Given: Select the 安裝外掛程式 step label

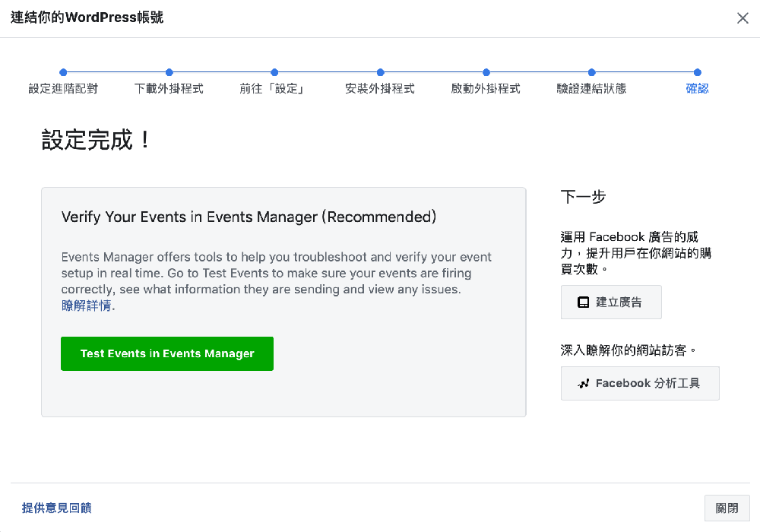Looking at the screenshot, I should pos(380,89).
